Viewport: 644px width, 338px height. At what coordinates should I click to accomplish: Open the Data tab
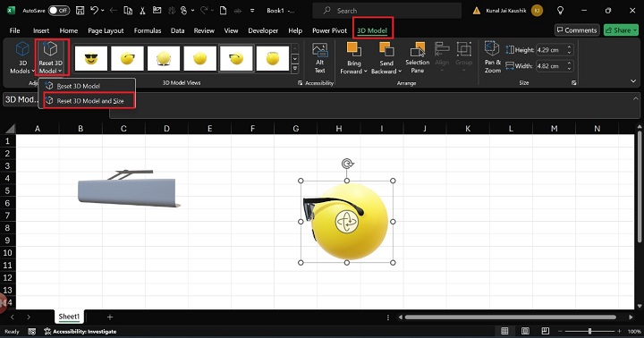pyautogui.click(x=177, y=30)
